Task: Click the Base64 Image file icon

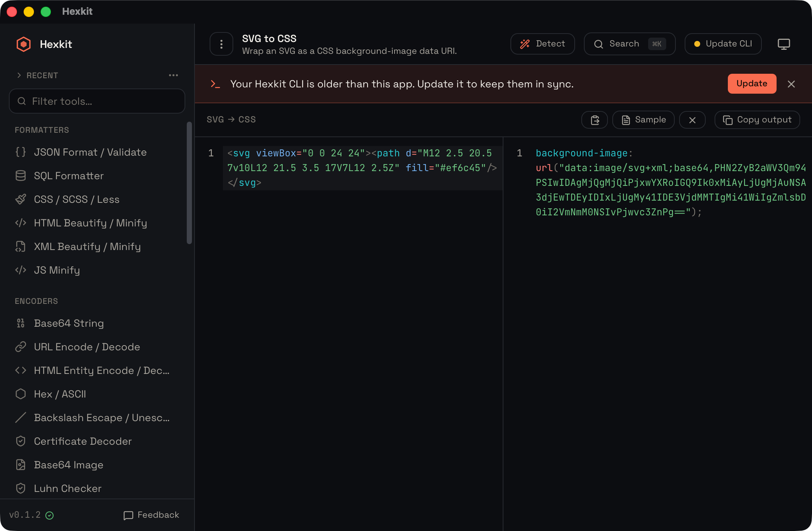Action: coord(21,465)
